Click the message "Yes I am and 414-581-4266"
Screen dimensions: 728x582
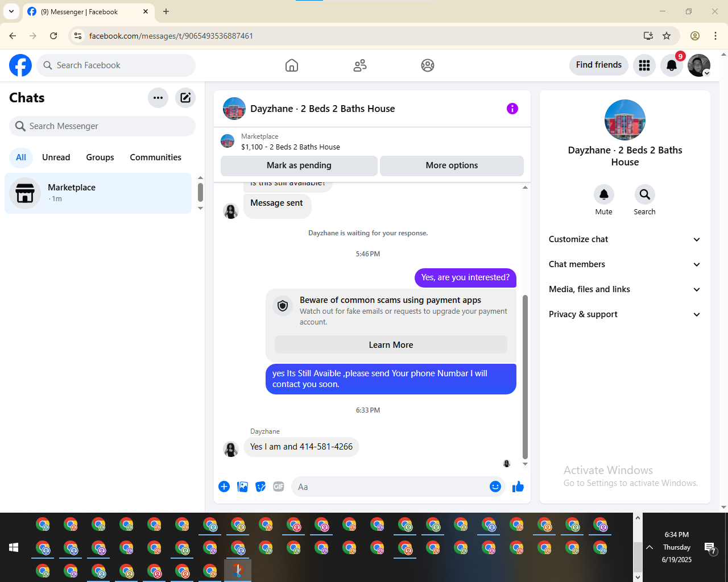pyautogui.click(x=301, y=447)
